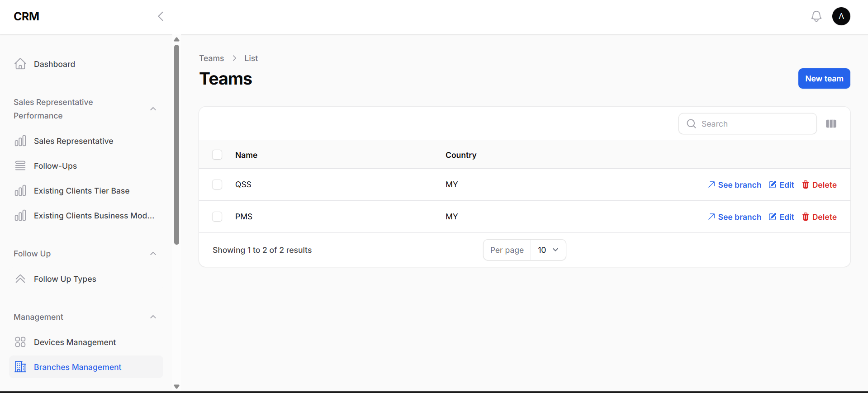This screenshot has height=393, width=868.
Task: Click the Existing Clients Tier Base chart icon
Action: 20,190
